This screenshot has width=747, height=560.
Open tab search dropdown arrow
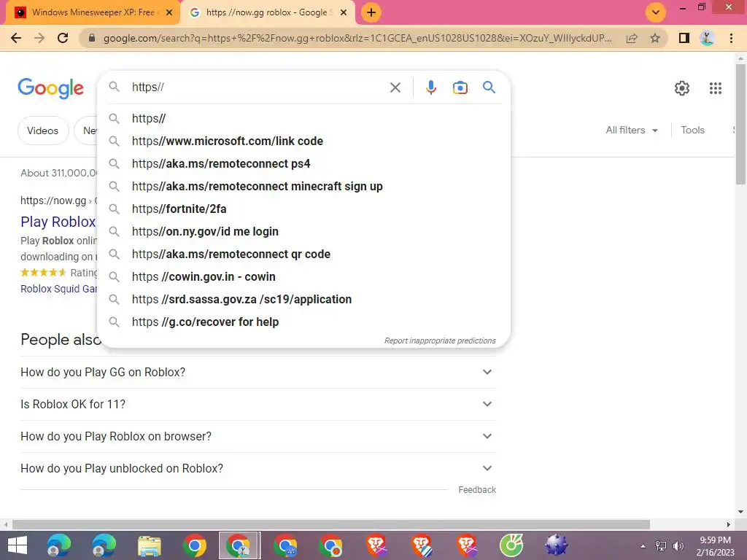pyautogui.click(x=656, y=12)
